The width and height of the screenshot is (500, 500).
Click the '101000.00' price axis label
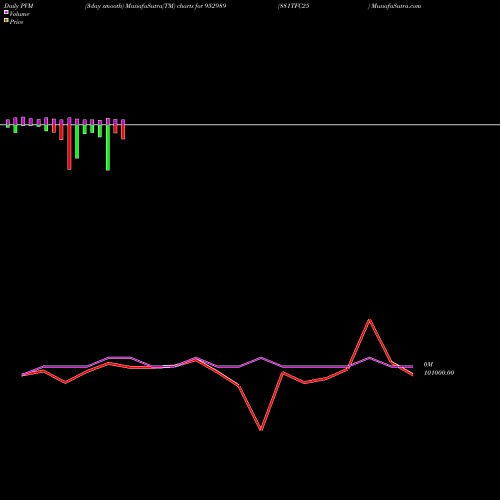439,373
